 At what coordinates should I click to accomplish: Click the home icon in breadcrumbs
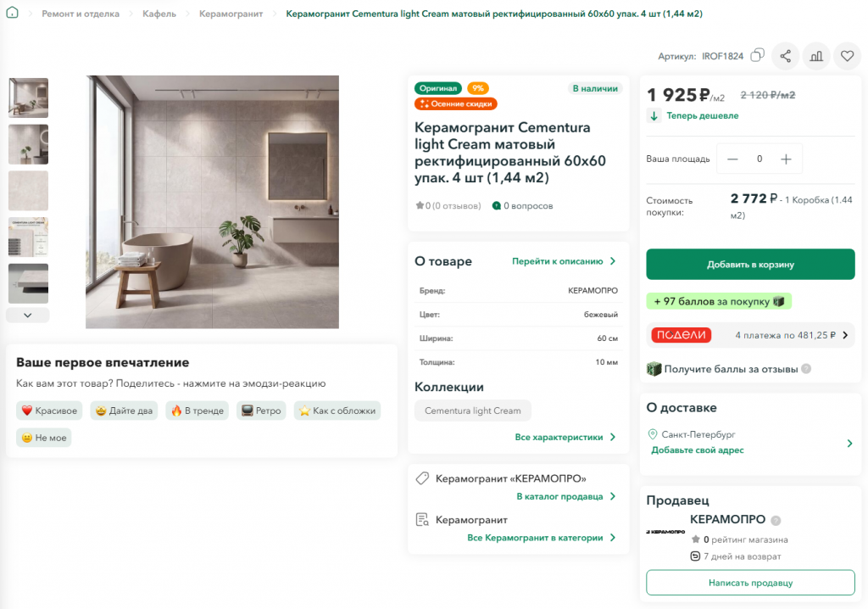tap(12, 13)
